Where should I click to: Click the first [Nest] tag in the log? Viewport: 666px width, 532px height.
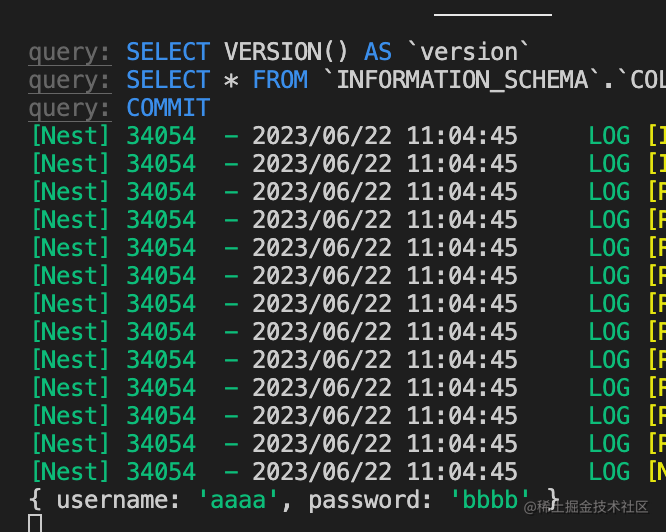[x=70, y=135]
